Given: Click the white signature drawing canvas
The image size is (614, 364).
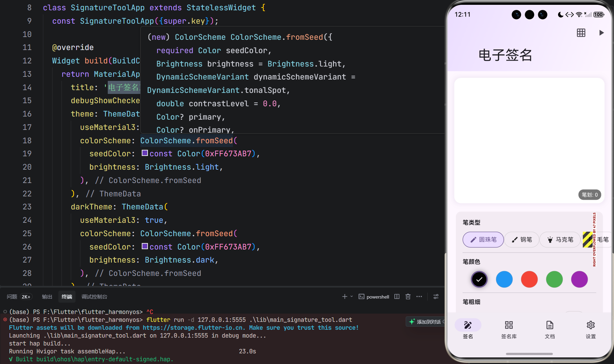Looking at the screenshot, I should [529, 141].
